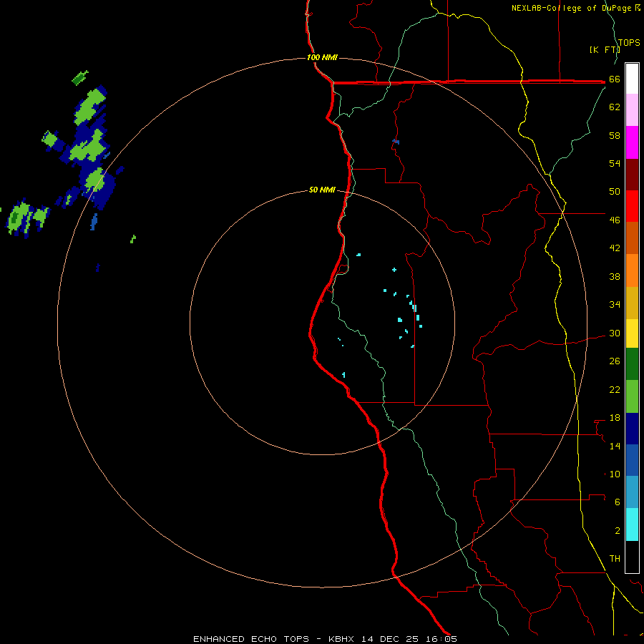644x644 pixels.
Task: Click the orange 42 kft legend swatch
Action: pos(632,270)
